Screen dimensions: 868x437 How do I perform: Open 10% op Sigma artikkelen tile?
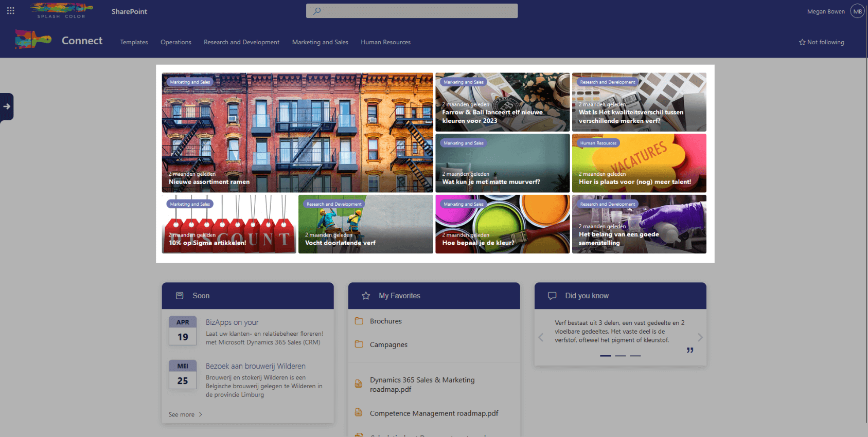coord(229,224)
